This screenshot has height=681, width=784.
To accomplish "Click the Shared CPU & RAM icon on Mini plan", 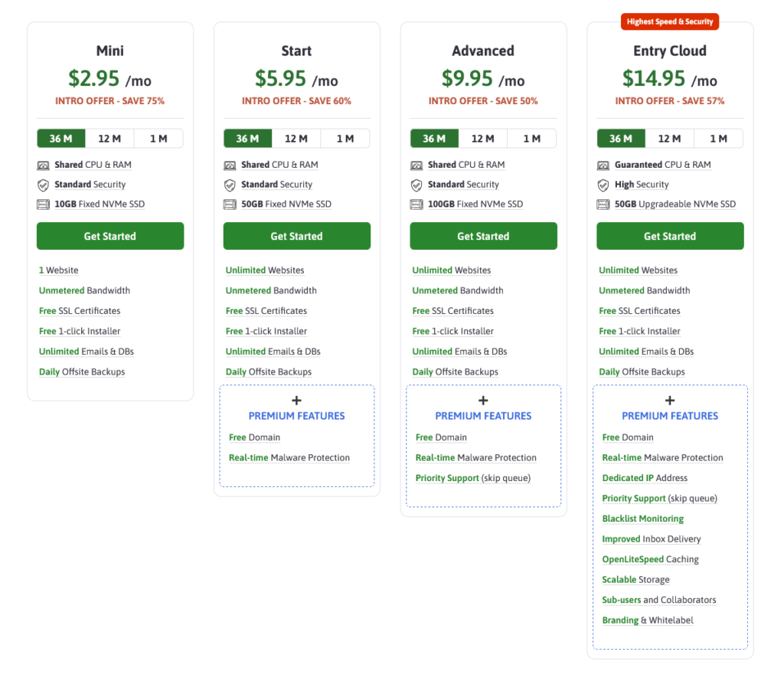I will point(43,165).
